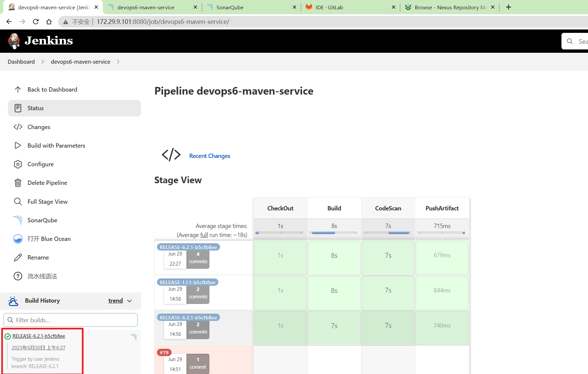Click the browser address bar URL
Screen dimensions: 588x374
click(163, 22)
